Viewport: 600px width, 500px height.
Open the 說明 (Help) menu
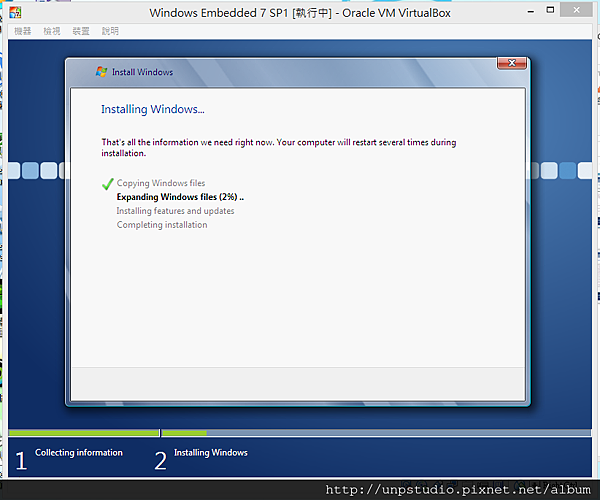click(x=110, y=31)
